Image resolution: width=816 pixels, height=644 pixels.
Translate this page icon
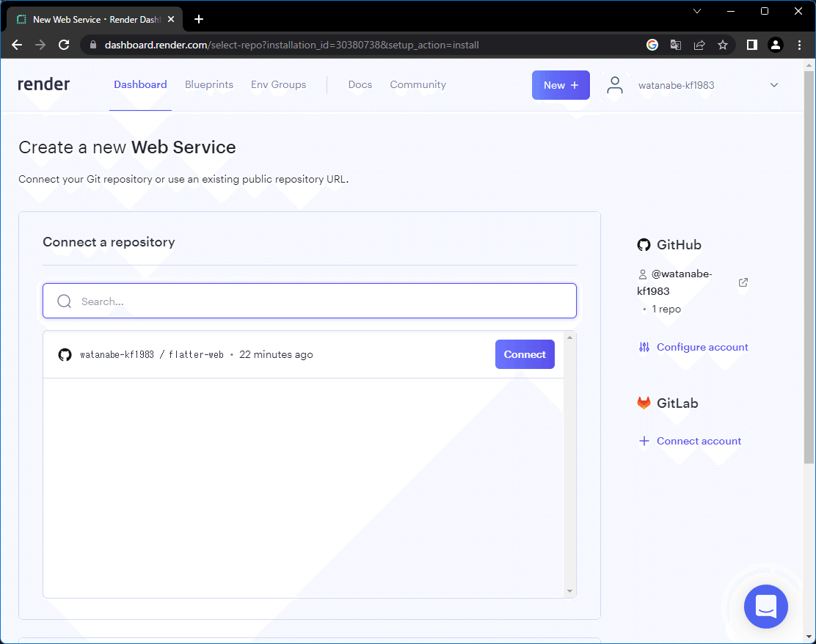pos(676,45)
